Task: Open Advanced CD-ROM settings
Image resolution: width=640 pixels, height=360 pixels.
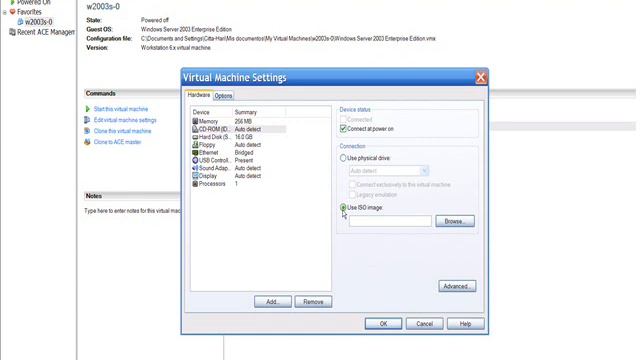Action: tap(457, 286)
